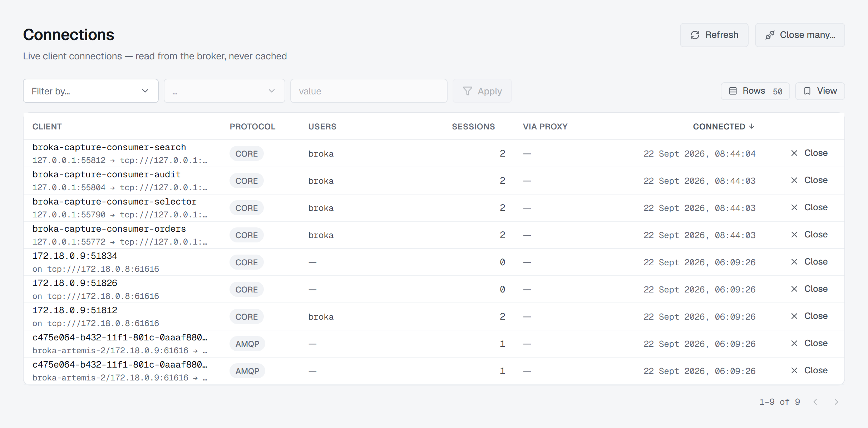Click X icon for broka-capture-consumer-orders row

coord(794,235)
